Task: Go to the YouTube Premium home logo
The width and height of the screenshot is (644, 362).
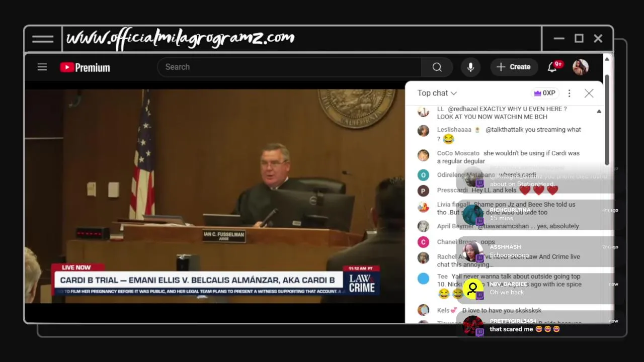Action: pyautogui.click(x=85, y=67)
